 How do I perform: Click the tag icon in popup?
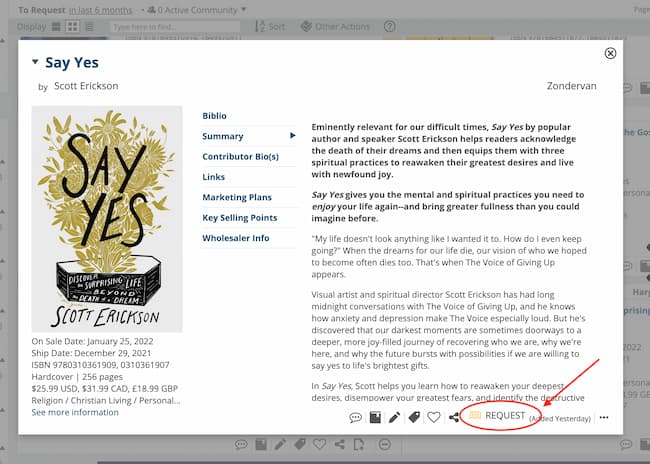(x=414, y=417)
